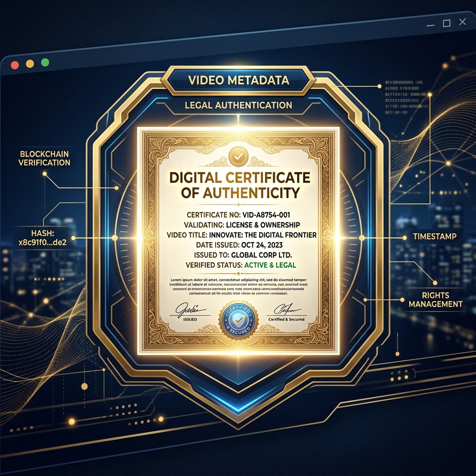Image resolution: width=476 pixels, height=476 pixels.
Task: Click the green ACTIVE & LEGAL status
Action: coord(270,265)
